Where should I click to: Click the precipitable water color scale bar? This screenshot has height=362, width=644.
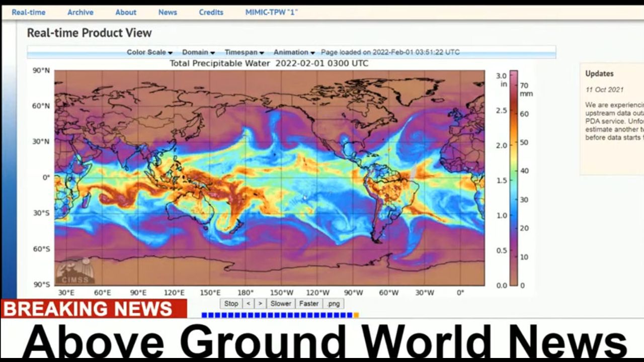click(x=514, y=178)
